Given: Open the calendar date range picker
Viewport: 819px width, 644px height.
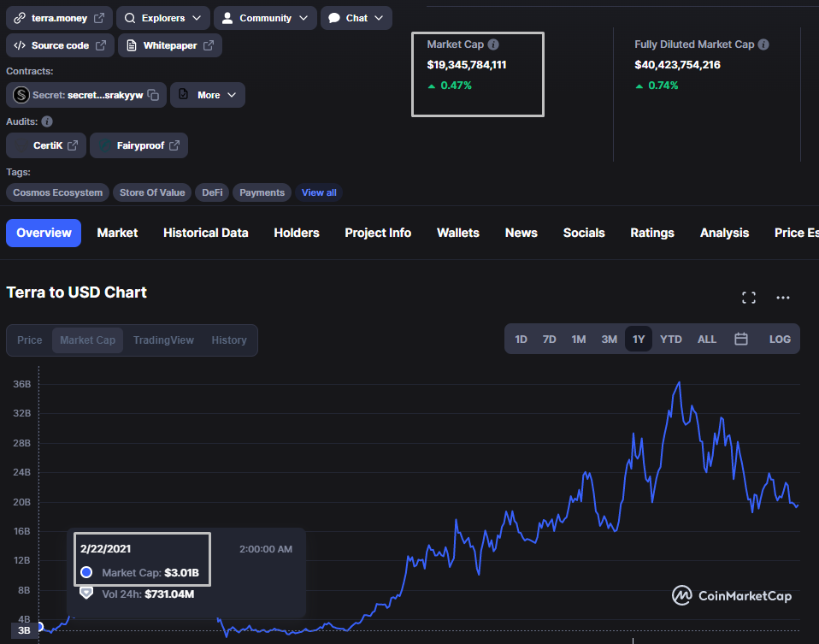Looking at the screenshot, I should (x=741, y=340).
